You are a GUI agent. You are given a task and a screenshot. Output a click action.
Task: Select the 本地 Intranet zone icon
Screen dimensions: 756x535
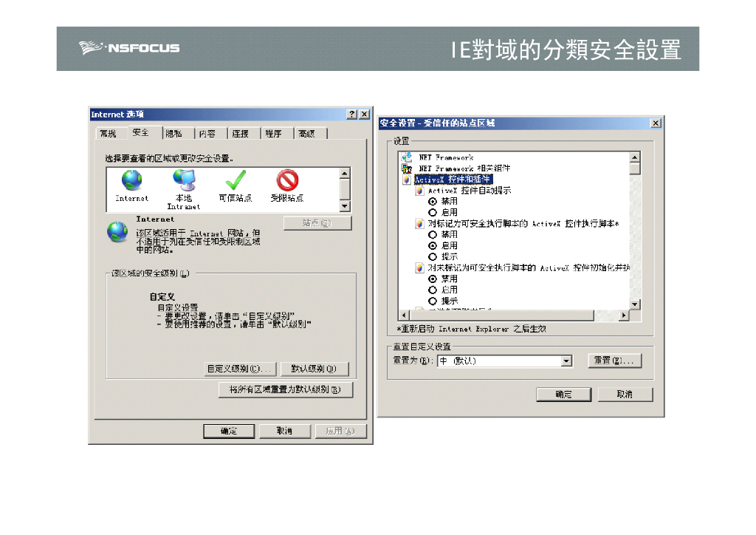pyautogui.click(x=184, y=180)
